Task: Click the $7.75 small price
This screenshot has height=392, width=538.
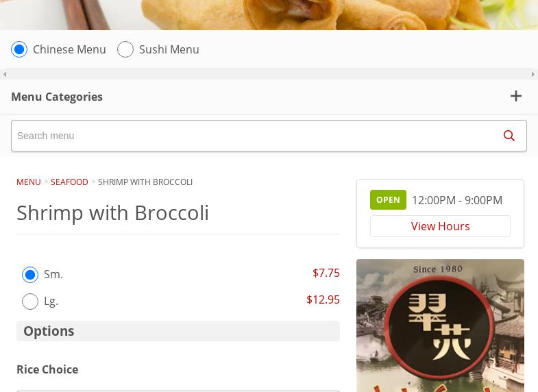Action: (x=326, y=273)
